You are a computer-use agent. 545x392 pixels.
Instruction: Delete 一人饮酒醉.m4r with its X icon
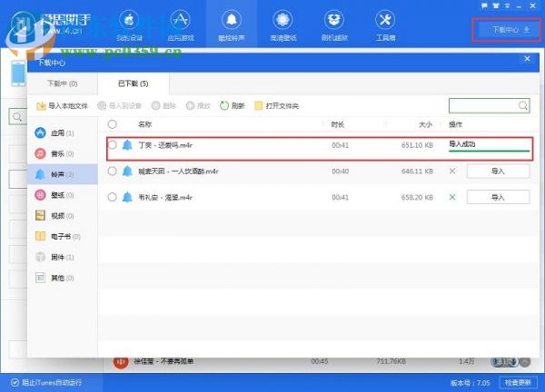click(x=452, y=171)
